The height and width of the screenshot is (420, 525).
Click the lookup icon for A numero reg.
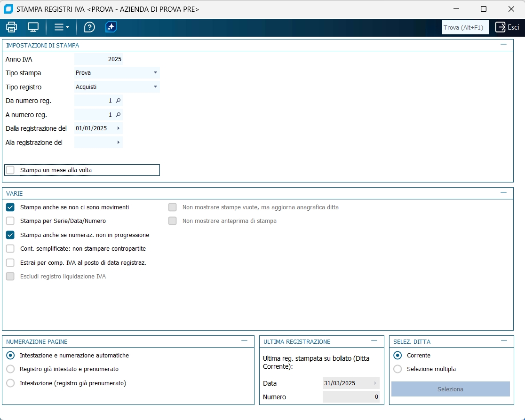coord(118,115)
